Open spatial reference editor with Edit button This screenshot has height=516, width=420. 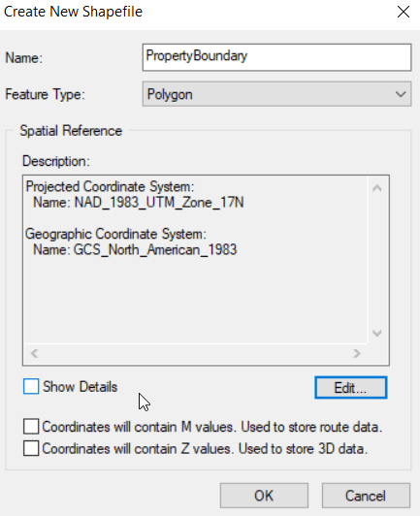coord(351,388)
